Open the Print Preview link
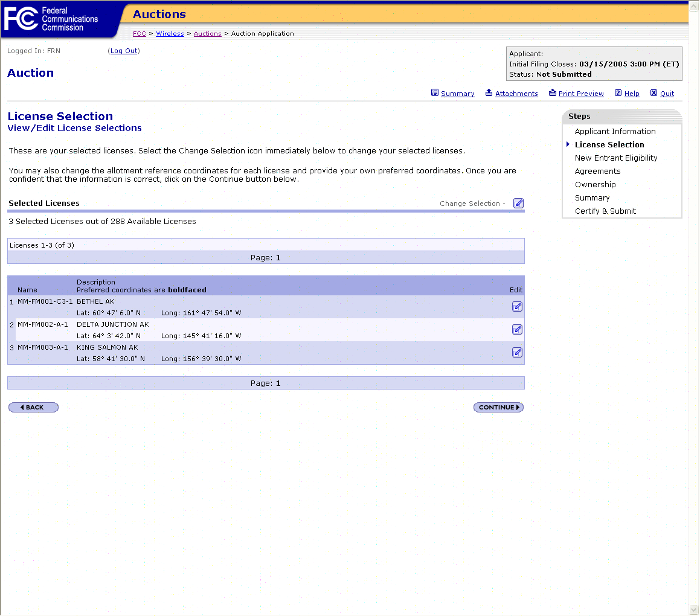 click(x=581, y=94)
